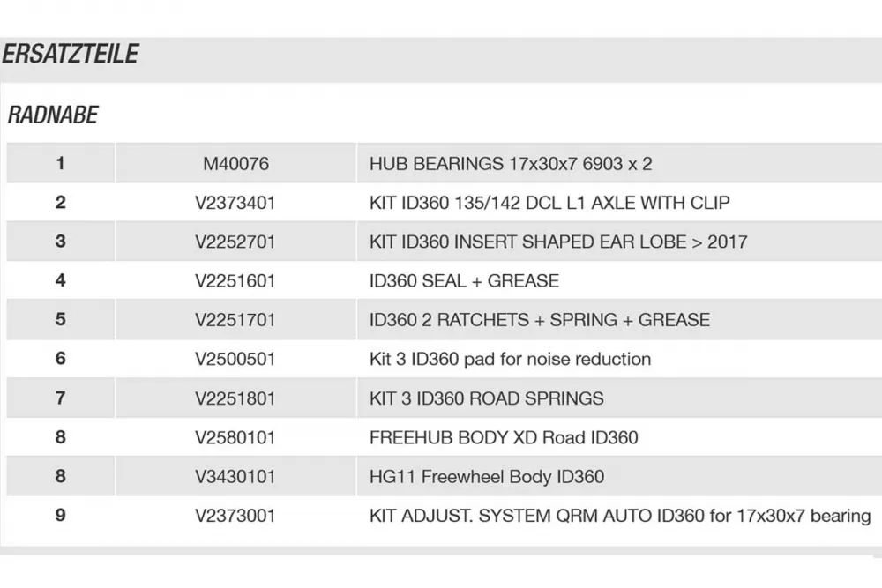Click the RADNABE subsection heading
This screenshot has height=588, width=882.
53,115
